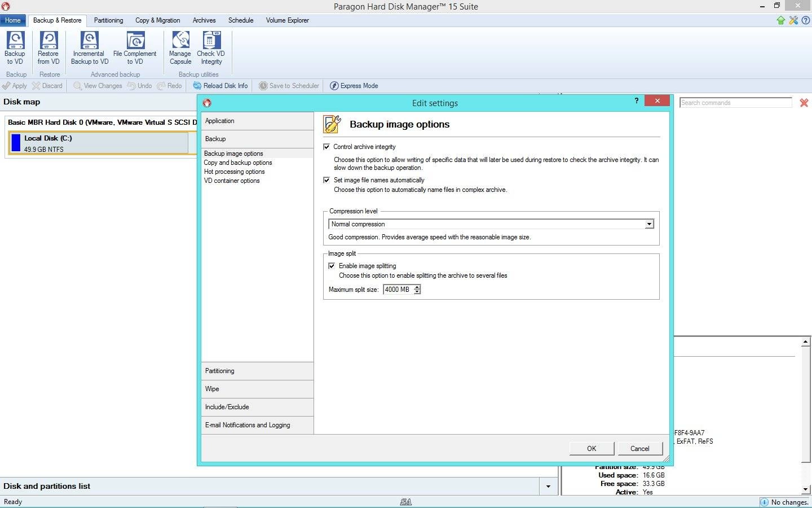Click Cancel in Edit settings dialog
The image size is (812, 508).
pyautogui.click(x=639, y=449)
